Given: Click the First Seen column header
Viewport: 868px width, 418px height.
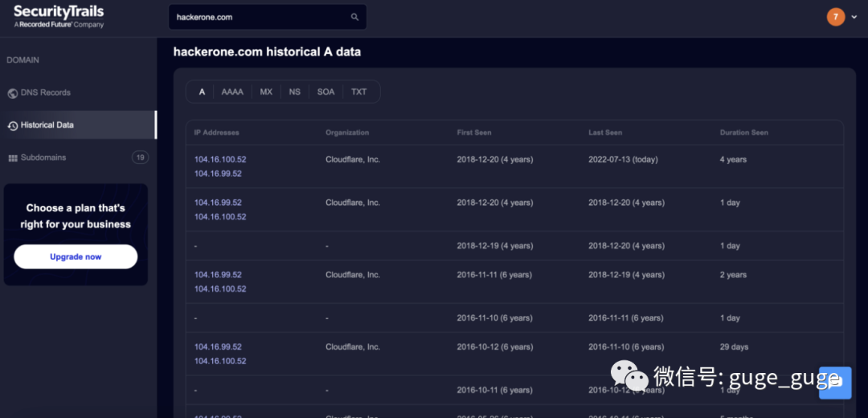Looking at the screenshot, I should coord(474,133).
